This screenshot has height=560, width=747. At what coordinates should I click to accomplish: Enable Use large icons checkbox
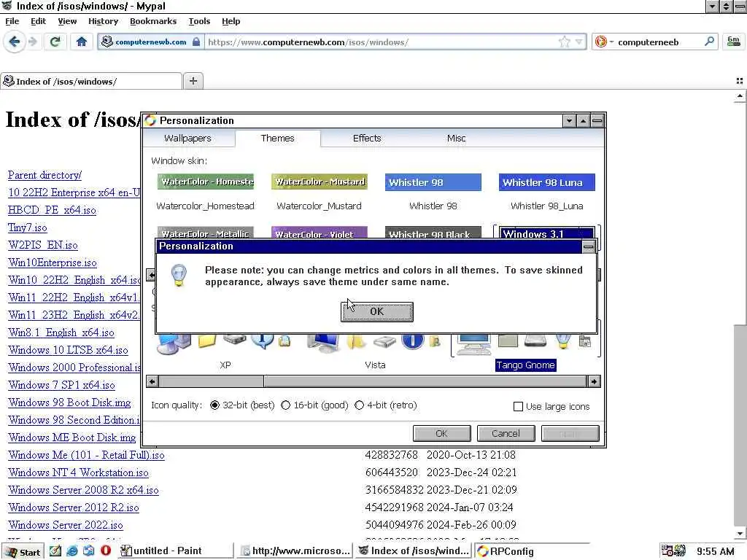[x=519, y=407]
